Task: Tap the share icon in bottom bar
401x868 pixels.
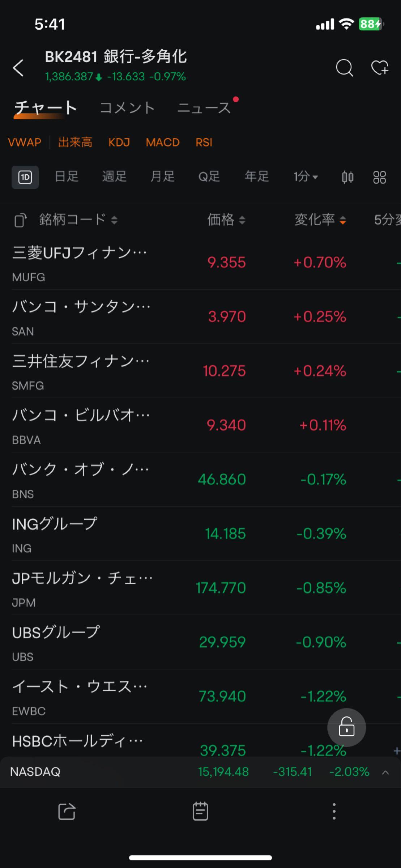Action: pos(67,812)
